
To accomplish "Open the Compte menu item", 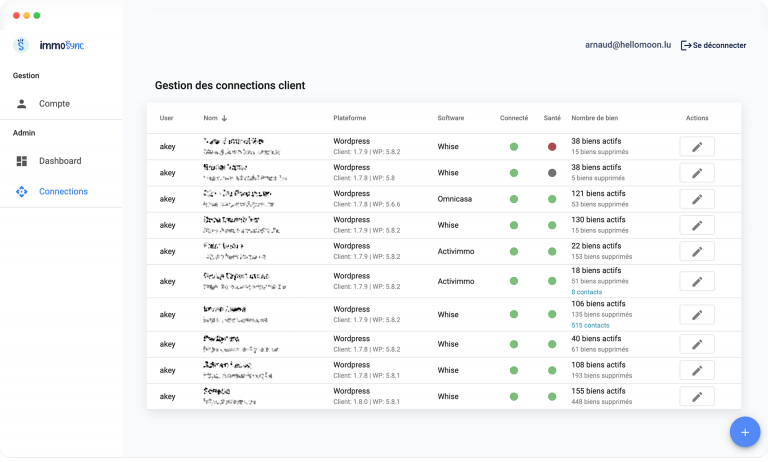I will click(x=54, y=104).
